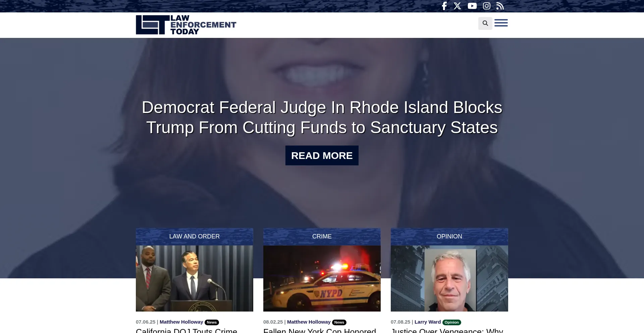The width and height of the screenshot is (644, 333).
Task: Open the hamburger navigation menu
Action: pyautogui.click(x=501, y=23)
